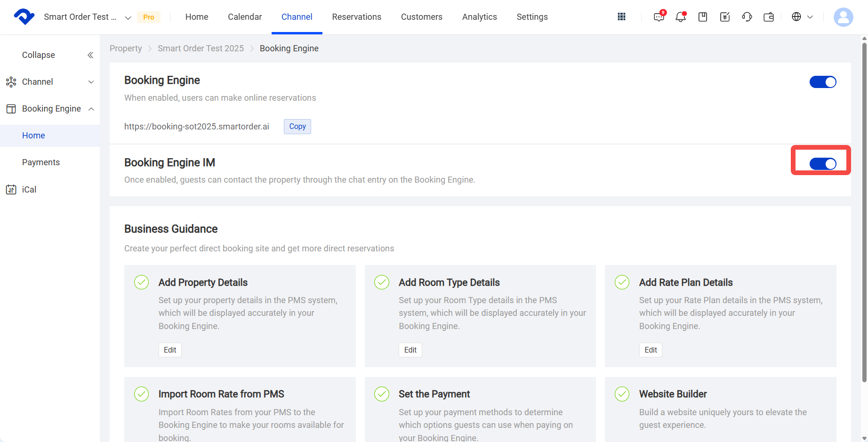Click the Business Guidance heading
The height and width of the screenshot is (442, 868).
tap(171, 229)
